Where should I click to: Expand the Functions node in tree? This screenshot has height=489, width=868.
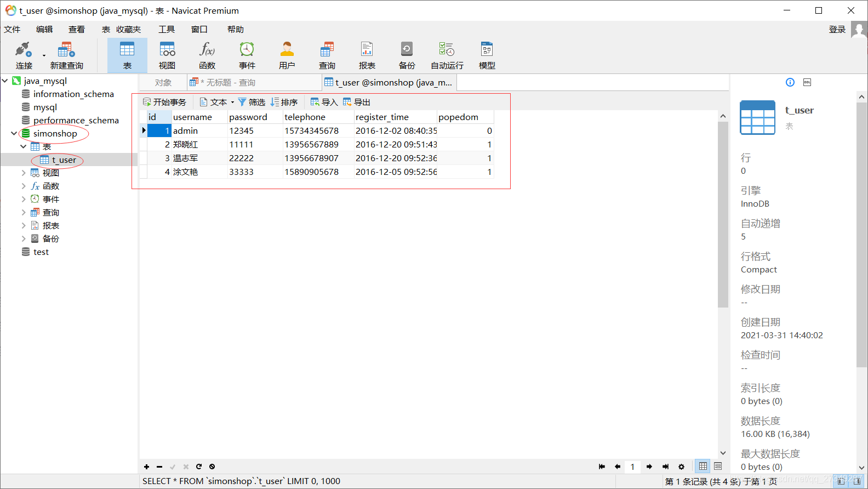tap(23, 186)
